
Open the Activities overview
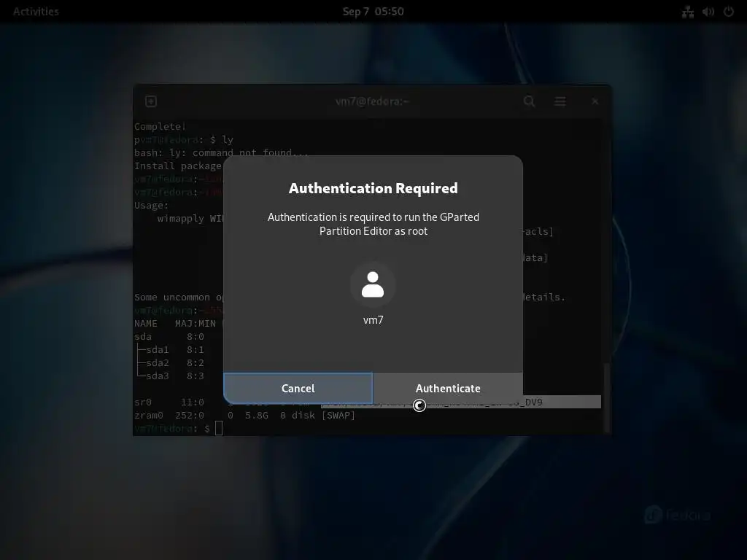(x=36, y=12)
